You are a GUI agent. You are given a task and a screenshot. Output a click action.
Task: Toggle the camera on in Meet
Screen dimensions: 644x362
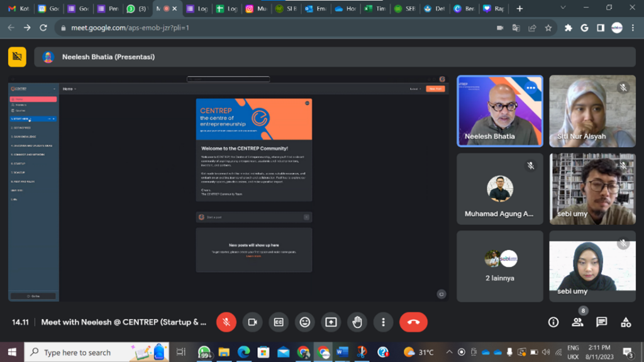click(x=253, y=322)
